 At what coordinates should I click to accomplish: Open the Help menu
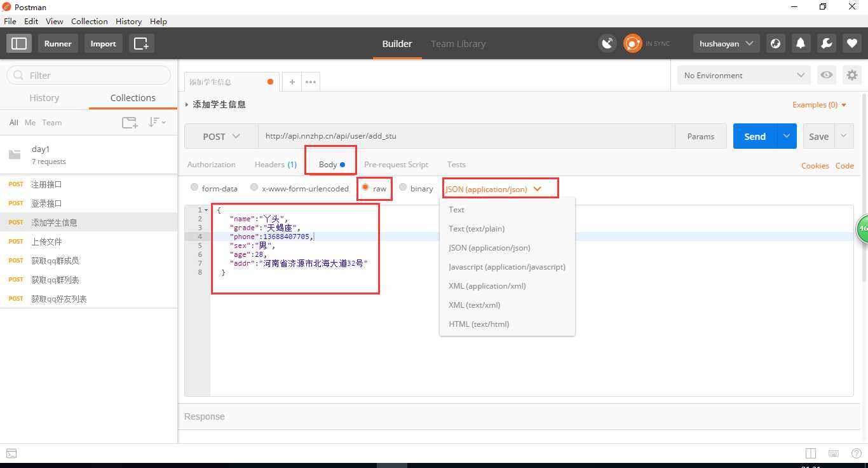tap(158, 21)
